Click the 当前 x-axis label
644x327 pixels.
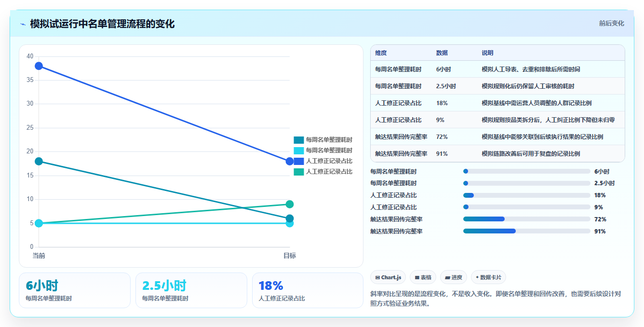tap(39, 256)
